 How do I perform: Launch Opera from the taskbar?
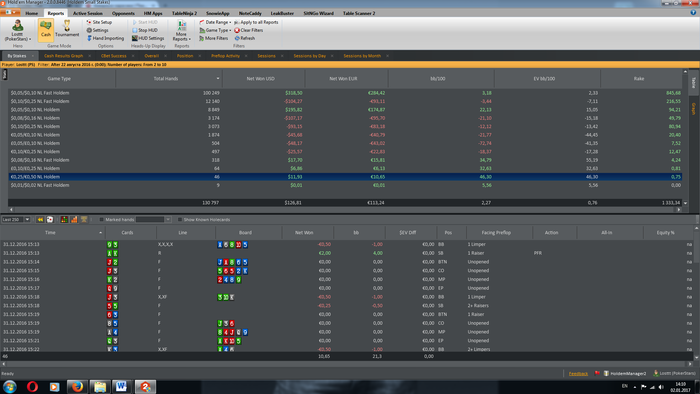coord(32,386)
